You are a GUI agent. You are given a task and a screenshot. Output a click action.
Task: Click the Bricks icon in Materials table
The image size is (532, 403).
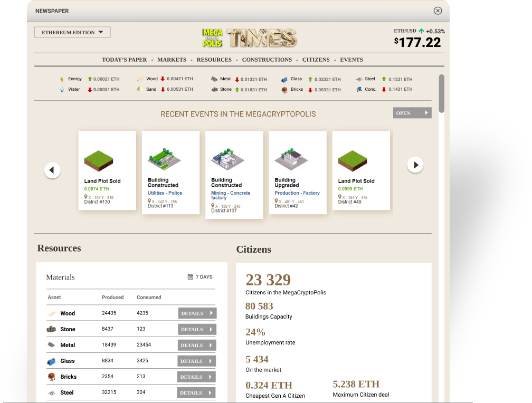click(51, 377)
